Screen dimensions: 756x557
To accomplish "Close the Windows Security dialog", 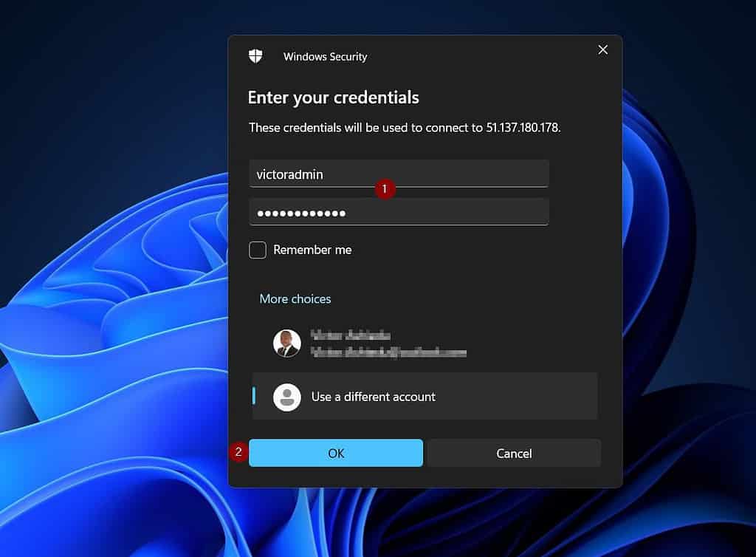I will point(602,49).
